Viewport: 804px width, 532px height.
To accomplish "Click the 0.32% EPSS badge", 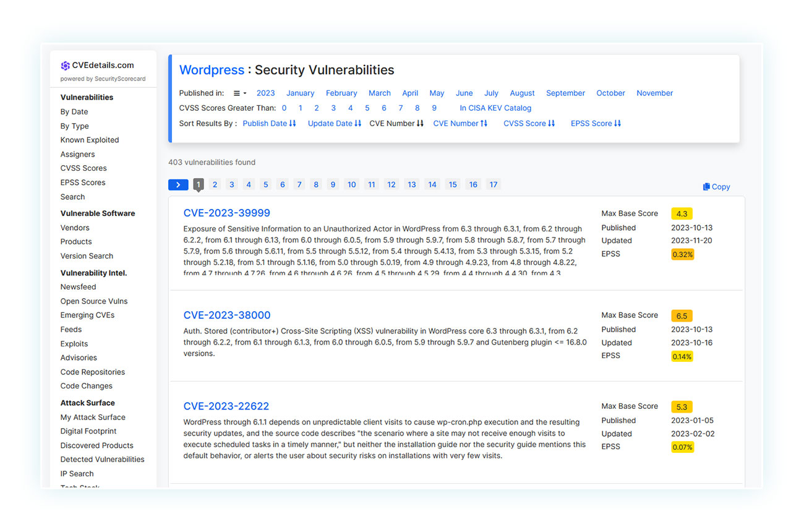I will pos(682,254).
